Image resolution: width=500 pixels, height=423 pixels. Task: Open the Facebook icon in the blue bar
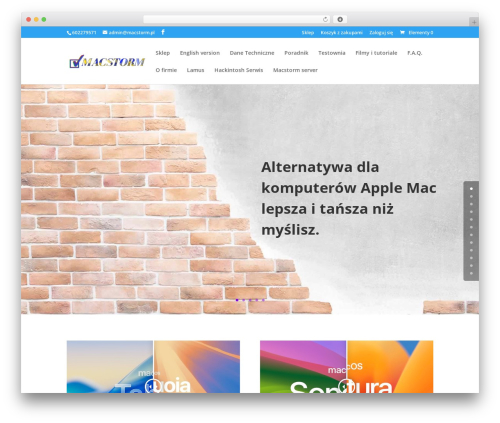point(163,32)
